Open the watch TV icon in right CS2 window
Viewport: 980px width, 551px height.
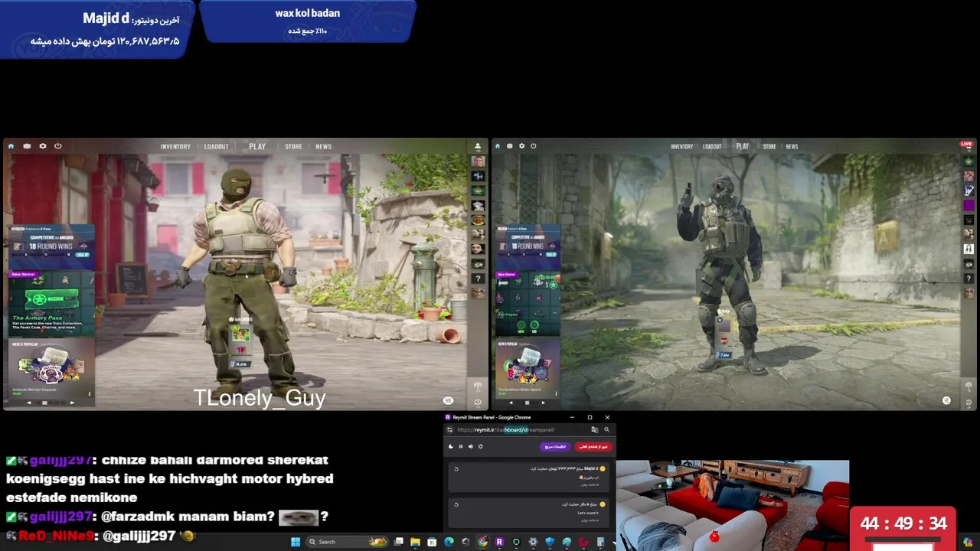coord(509,146)
